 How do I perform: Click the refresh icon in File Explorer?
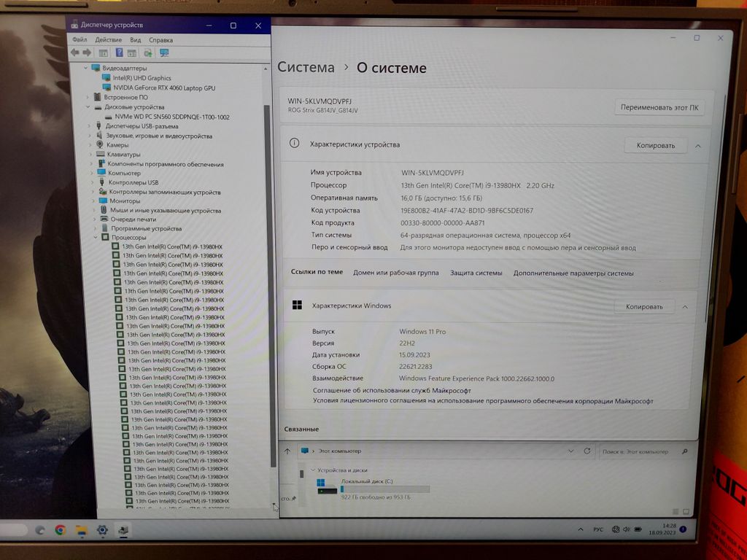[x=587, y=451]
